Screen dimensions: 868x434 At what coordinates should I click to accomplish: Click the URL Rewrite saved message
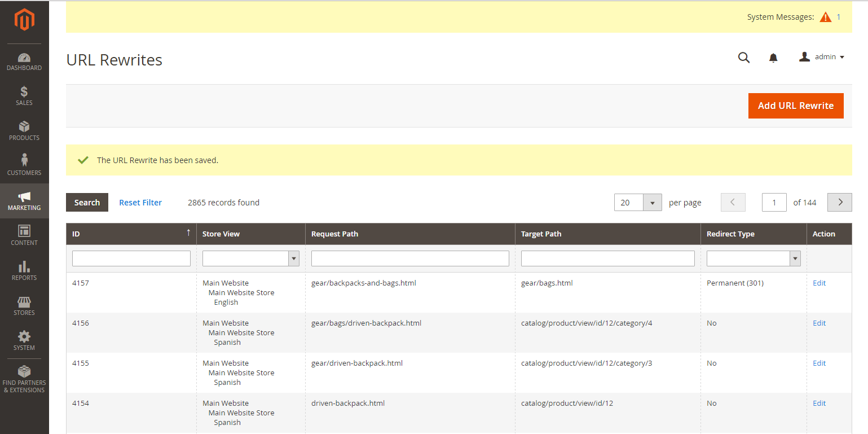pyautogui.click(x=157, y=160)
